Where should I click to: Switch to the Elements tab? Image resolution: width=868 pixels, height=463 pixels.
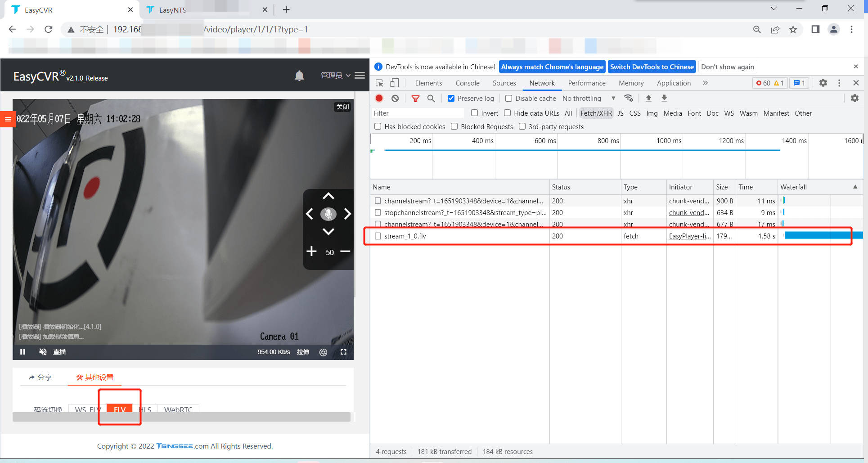pos(428,83)
